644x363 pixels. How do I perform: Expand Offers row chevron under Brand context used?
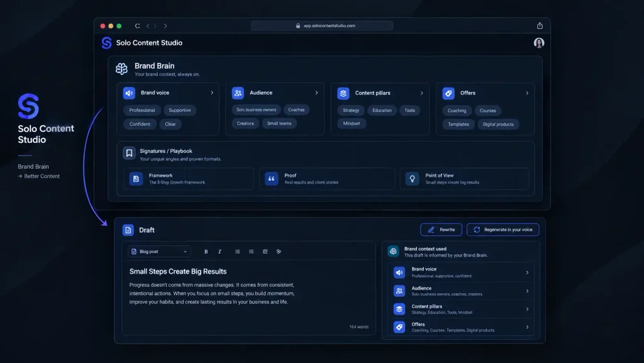(x=528, y=327)
